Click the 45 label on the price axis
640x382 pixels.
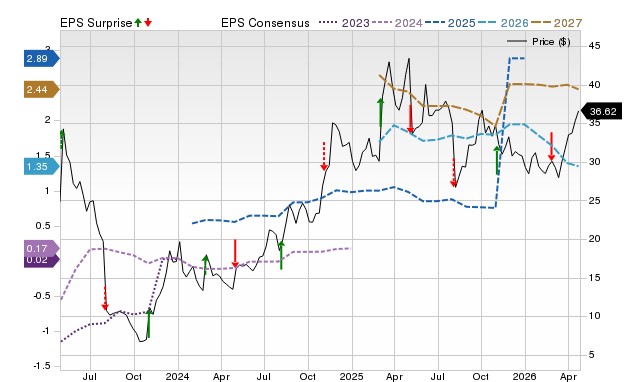594,46
